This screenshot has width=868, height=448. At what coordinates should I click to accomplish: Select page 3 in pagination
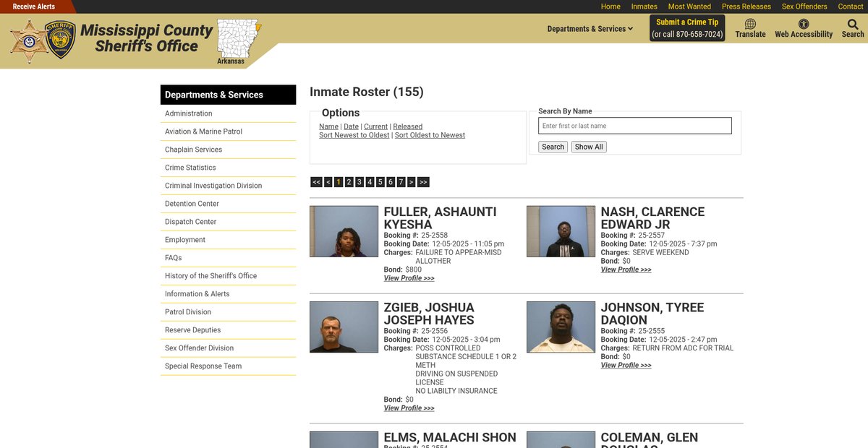pos(359,182)
